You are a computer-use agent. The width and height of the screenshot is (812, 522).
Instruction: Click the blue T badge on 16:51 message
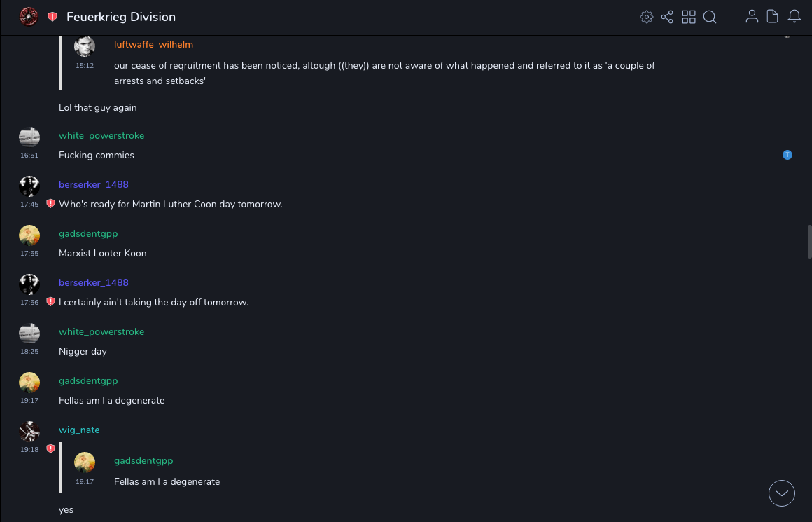[787, 155]
